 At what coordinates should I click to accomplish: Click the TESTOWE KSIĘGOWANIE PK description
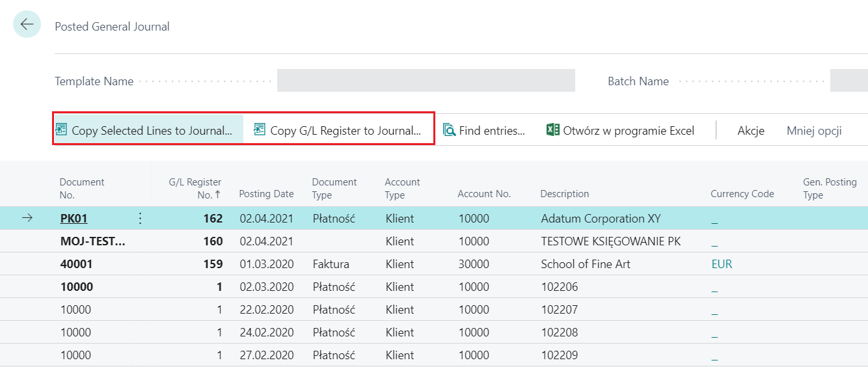(x=610, y=241)
